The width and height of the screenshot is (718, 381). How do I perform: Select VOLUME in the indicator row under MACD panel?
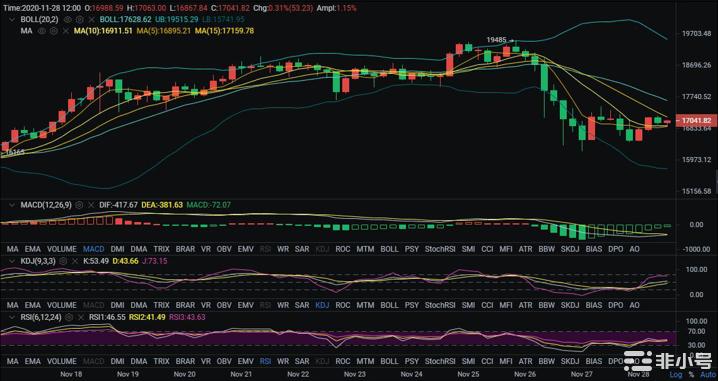62,249
